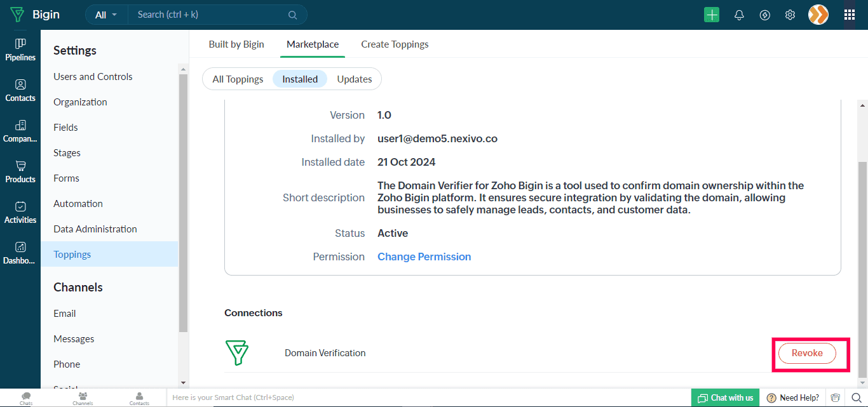
Task: Select Toppings in the settings list
Action: 109,254
